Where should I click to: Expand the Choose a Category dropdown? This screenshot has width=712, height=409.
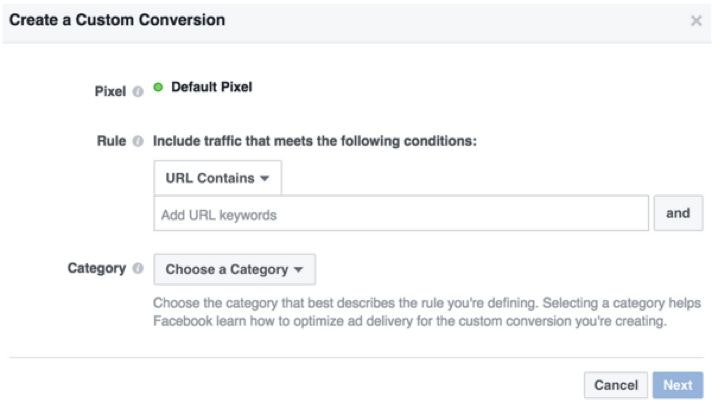tap(234, 270)
